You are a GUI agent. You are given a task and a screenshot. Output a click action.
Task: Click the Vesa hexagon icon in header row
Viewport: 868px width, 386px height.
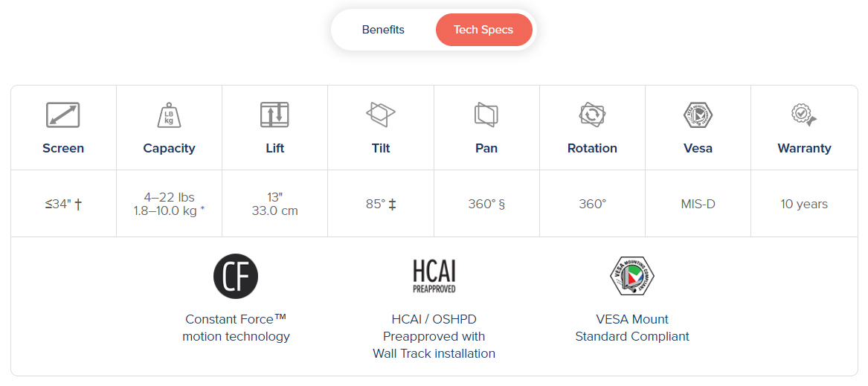pos(698,115)
